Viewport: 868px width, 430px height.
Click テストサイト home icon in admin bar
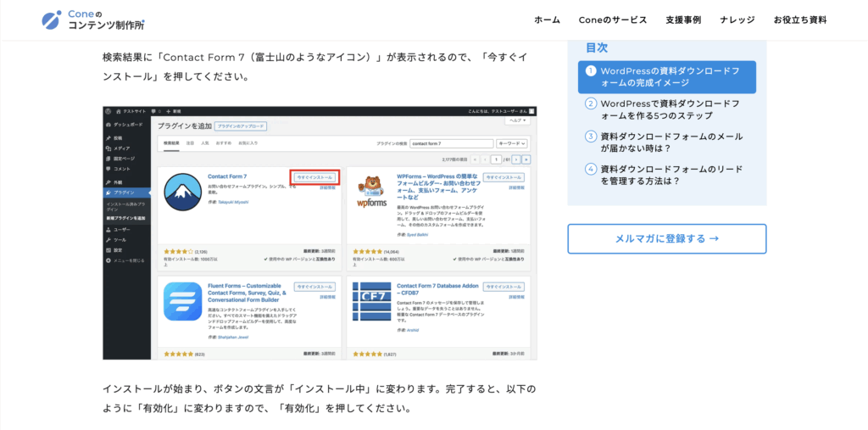click(x=130, y=111)
